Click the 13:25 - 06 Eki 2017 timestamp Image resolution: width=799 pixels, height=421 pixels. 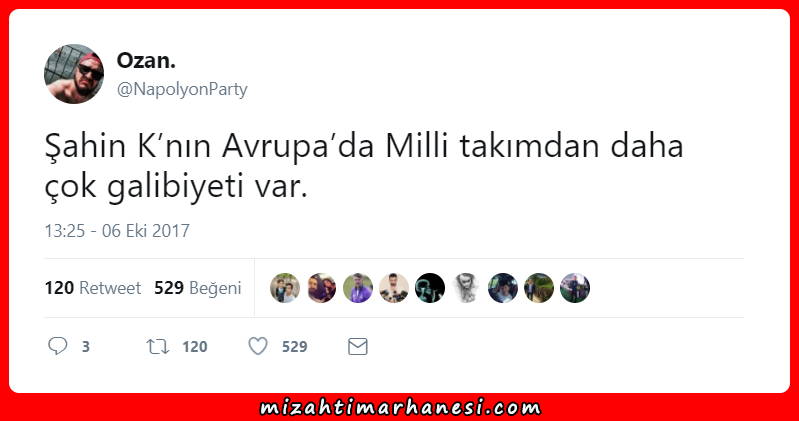117,231
